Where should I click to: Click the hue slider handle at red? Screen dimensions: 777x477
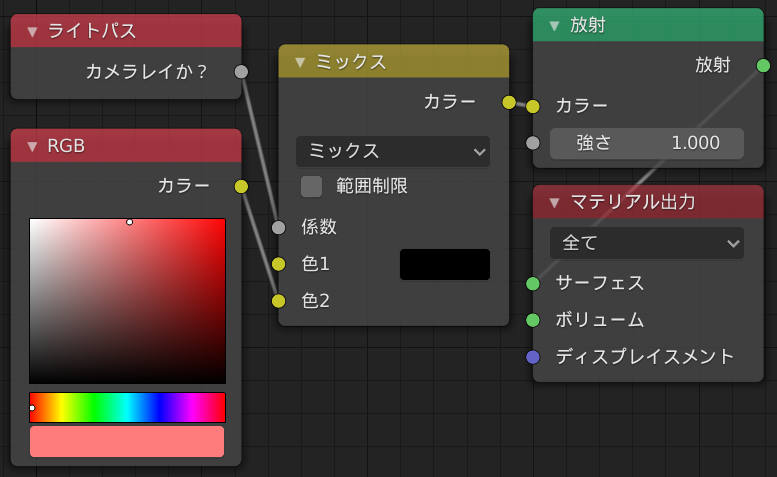tap(32, 408)
